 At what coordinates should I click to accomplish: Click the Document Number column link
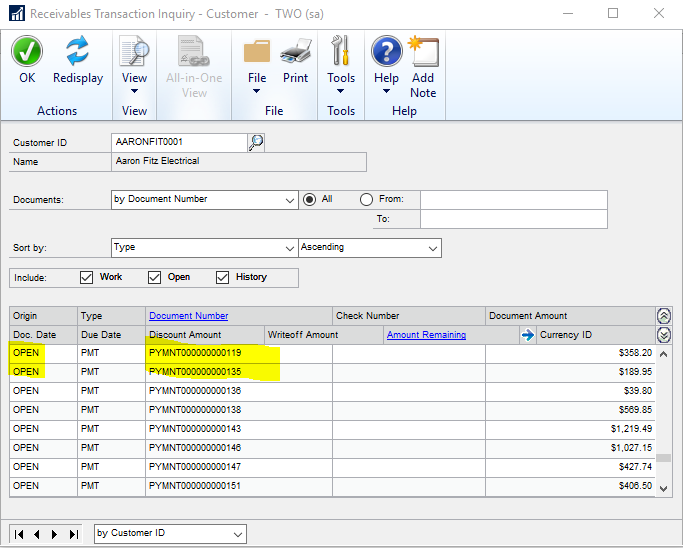point(188,316)
